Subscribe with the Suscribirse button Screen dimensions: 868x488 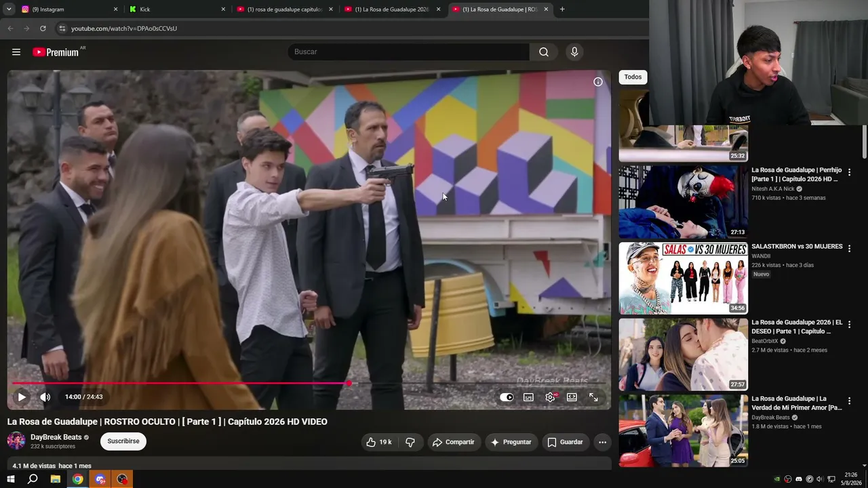tap(123, 441)
